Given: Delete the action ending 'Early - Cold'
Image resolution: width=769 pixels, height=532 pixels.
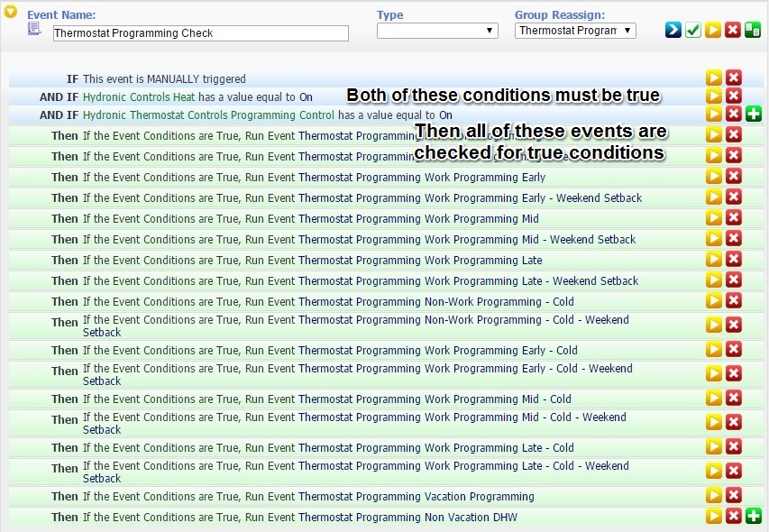Looking at the screenshot, I should 734,349.
